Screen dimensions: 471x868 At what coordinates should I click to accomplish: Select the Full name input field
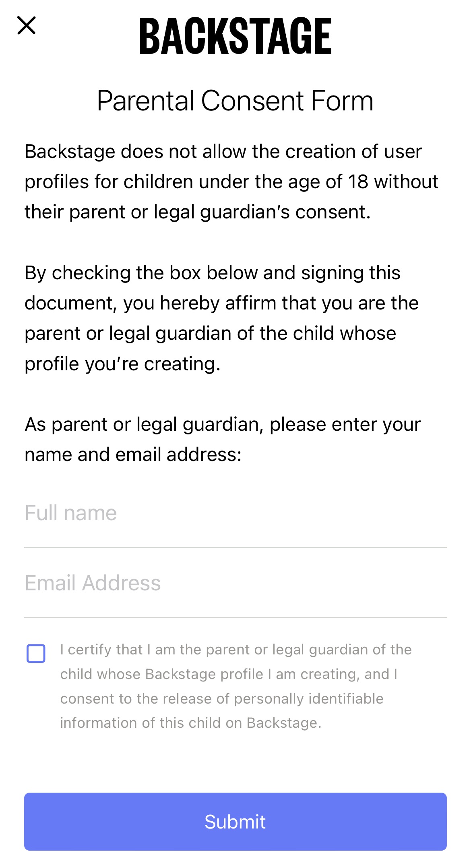pyautogui.click(x=235, y=513)
